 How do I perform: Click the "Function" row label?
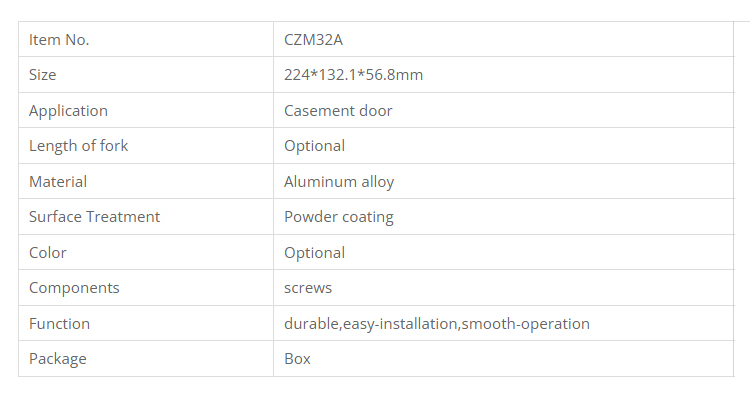pos(59,324)
